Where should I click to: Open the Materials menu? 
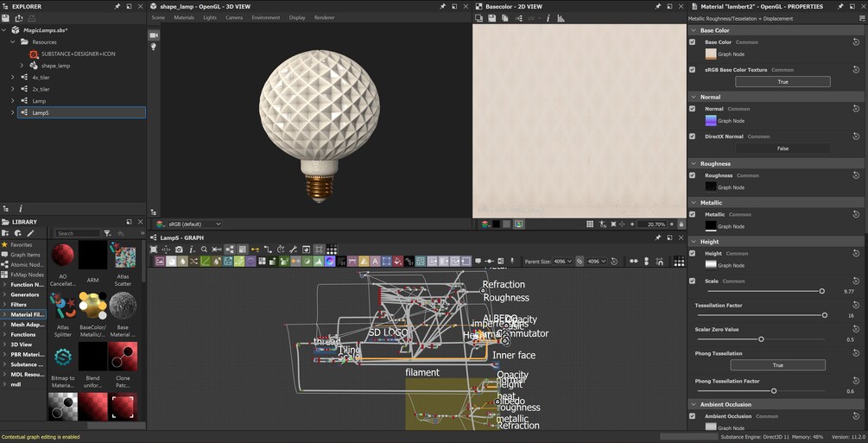184,18
